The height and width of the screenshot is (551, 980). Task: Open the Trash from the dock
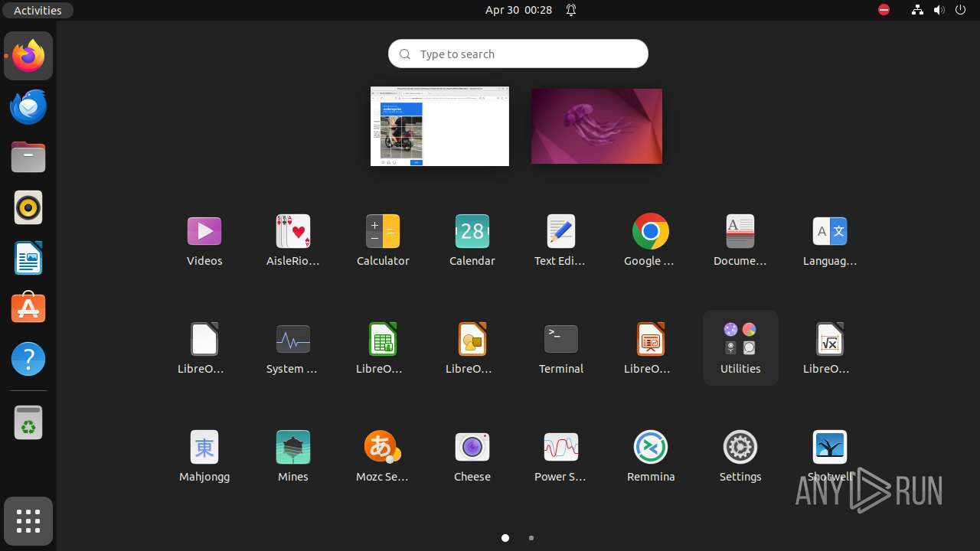(28, 422)
